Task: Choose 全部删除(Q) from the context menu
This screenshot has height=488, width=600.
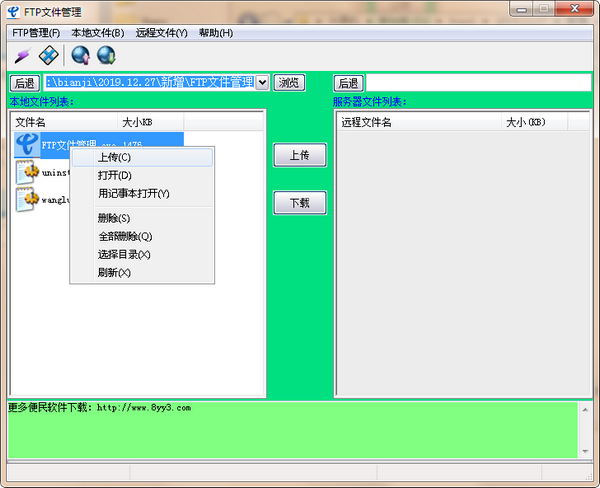Action: pos(125,236)
